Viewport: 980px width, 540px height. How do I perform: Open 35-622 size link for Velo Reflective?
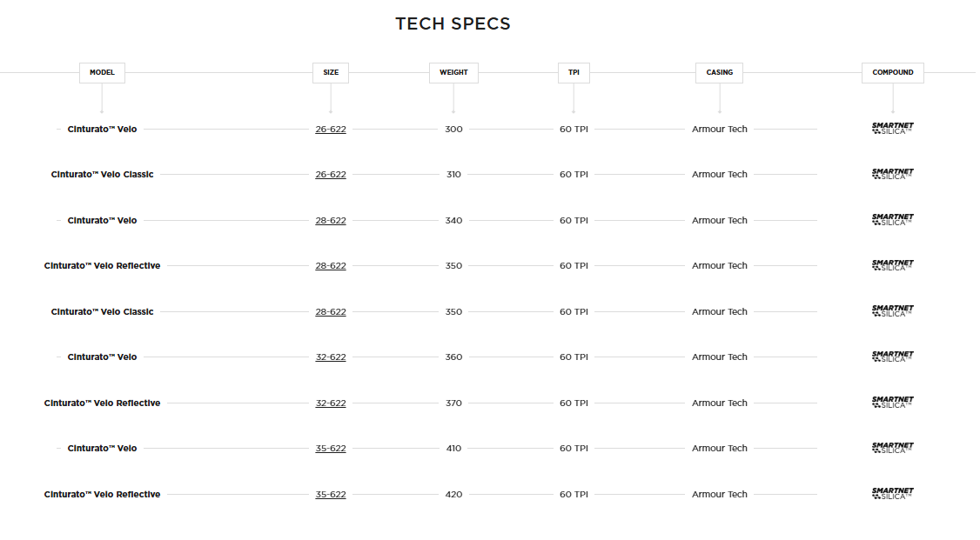(x=330, y=494)
